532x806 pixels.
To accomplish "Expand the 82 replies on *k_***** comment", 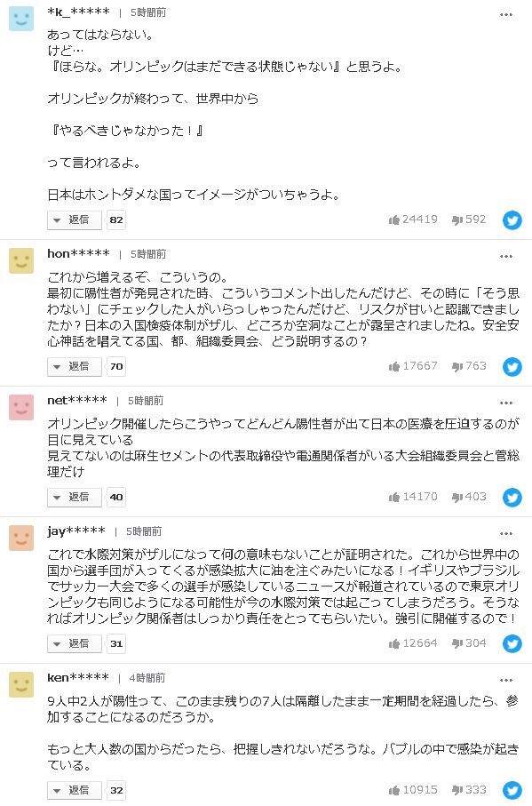I will click(116, 220).
